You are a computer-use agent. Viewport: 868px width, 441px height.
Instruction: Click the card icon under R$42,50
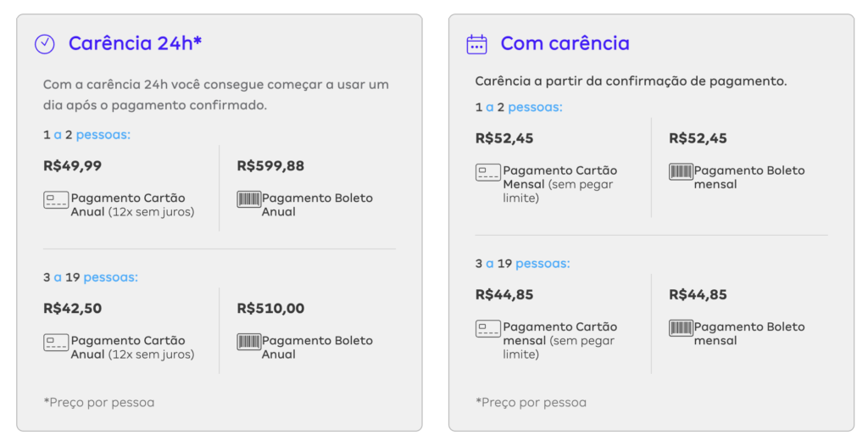pos(56,342)
